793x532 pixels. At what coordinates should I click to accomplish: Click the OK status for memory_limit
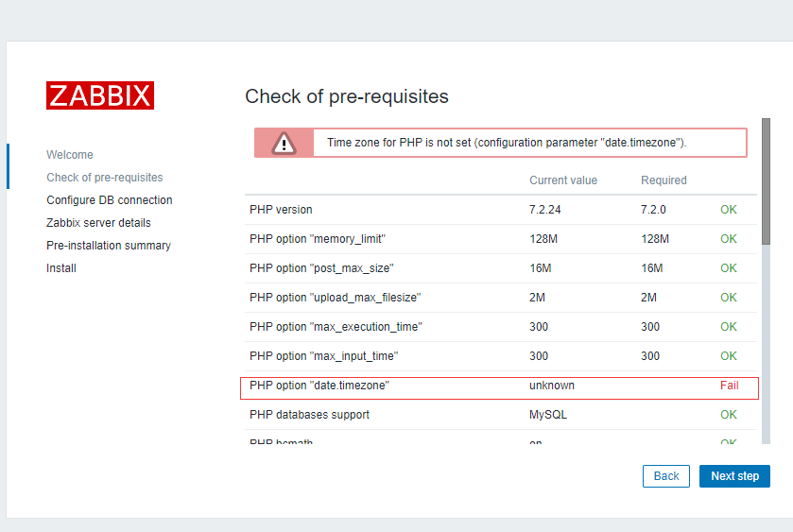point(728,239)
